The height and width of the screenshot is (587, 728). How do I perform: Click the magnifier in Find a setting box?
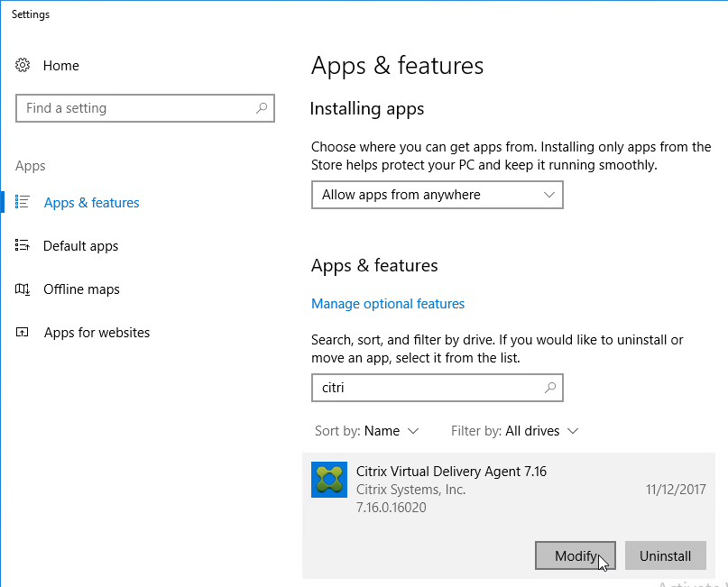(262, 108)
